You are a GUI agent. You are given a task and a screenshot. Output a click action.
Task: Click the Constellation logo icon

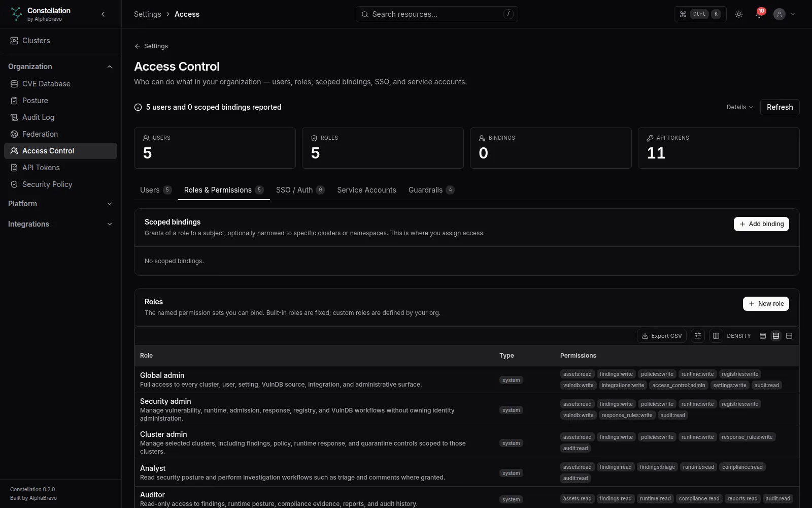click(x=16, y=14)
